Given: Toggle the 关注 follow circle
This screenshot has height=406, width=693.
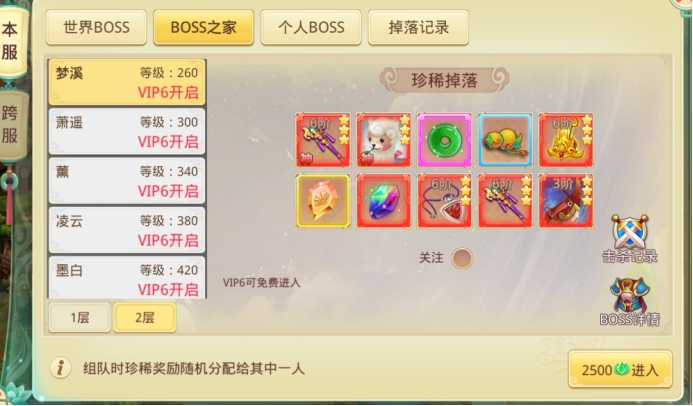Looking at the screenshot, I should [x=462, y=258].
